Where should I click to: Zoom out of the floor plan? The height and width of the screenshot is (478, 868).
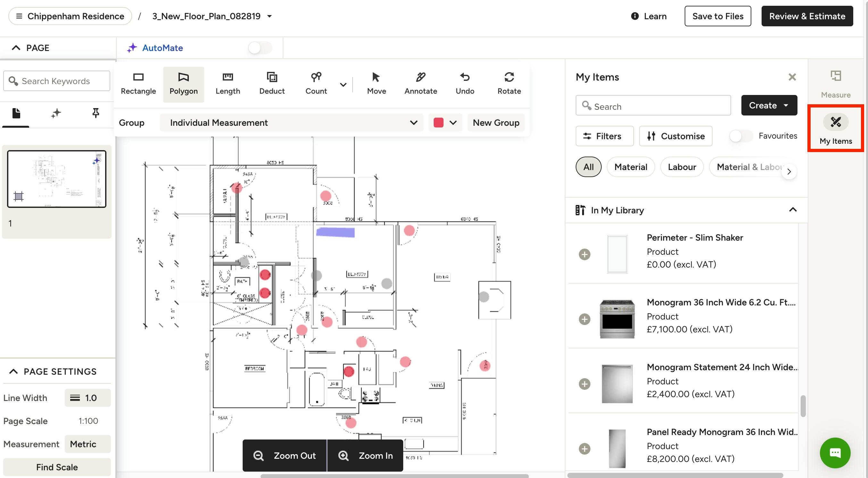(285, 456)
